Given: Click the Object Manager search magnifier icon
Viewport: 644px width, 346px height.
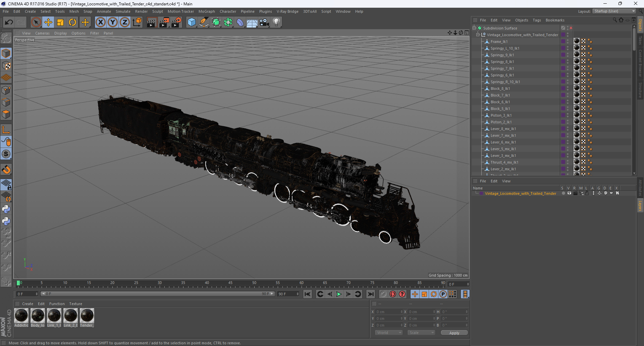Looking at the screenshot, I should click(x=615, y=20).
